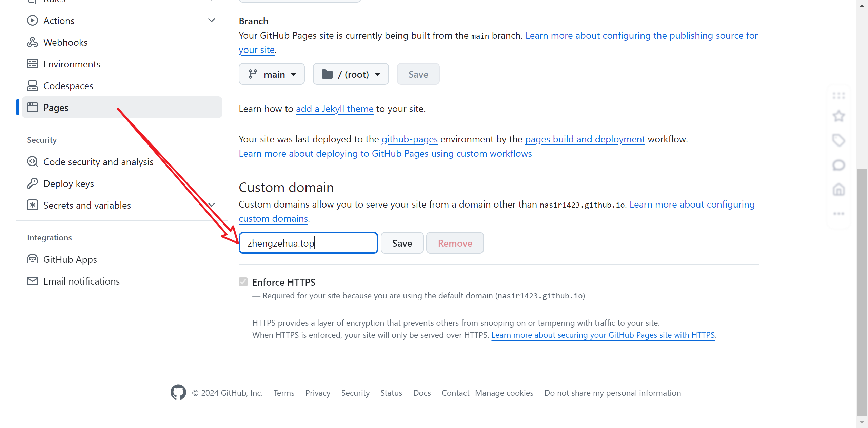Open Secrets and variables section
This screenshot has width=868, height=428.
(122, 205)
